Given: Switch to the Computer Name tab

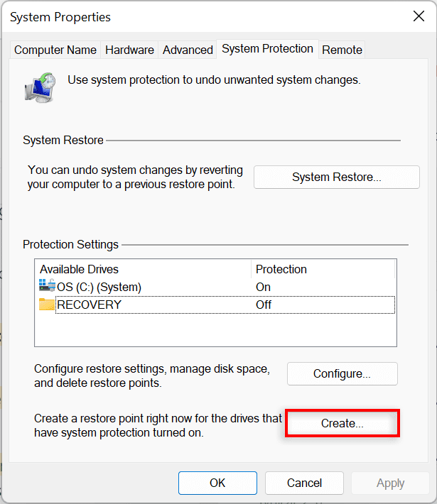Looking at the screenshot, I should 55,50.
